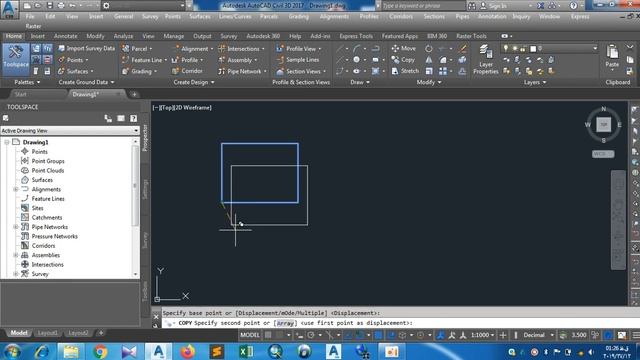Click the Toolspace help question mark icon
Image resolution: width=640 pixels, height=360 pixels.
[133, 118]
